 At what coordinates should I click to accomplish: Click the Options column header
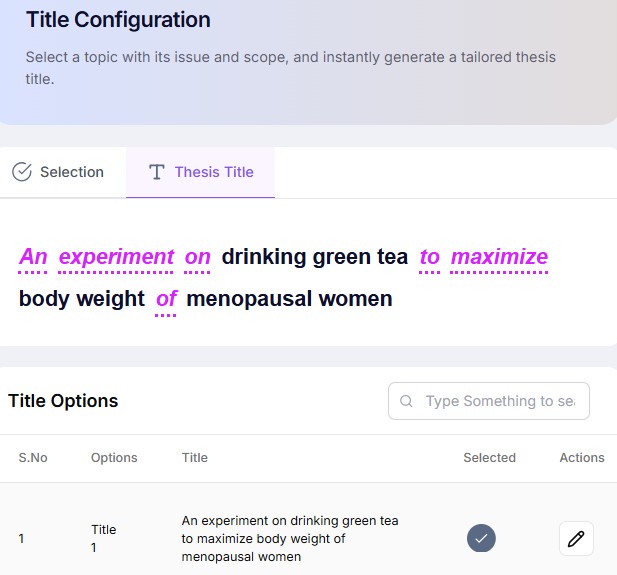click(x=114, y=458)
